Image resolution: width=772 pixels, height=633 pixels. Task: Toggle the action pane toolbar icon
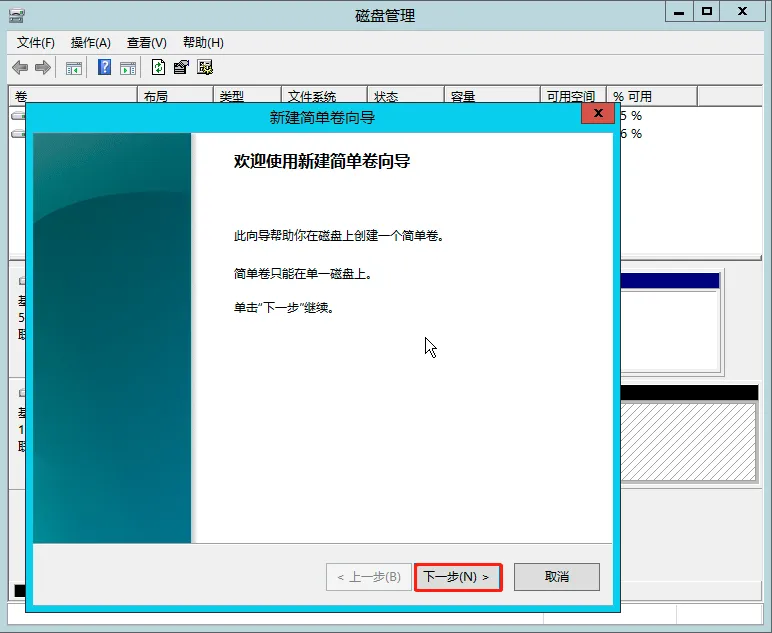(128, 68)
